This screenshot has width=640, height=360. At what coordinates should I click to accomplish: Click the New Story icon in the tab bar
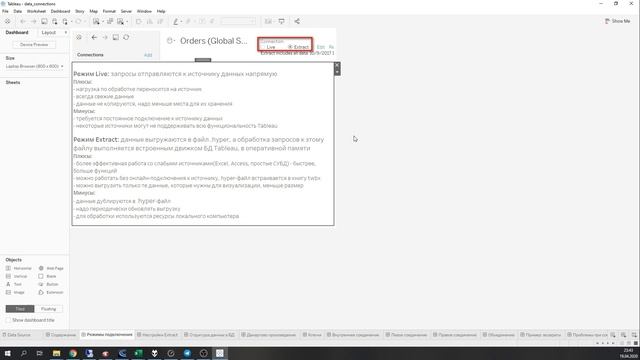[634, 335]
